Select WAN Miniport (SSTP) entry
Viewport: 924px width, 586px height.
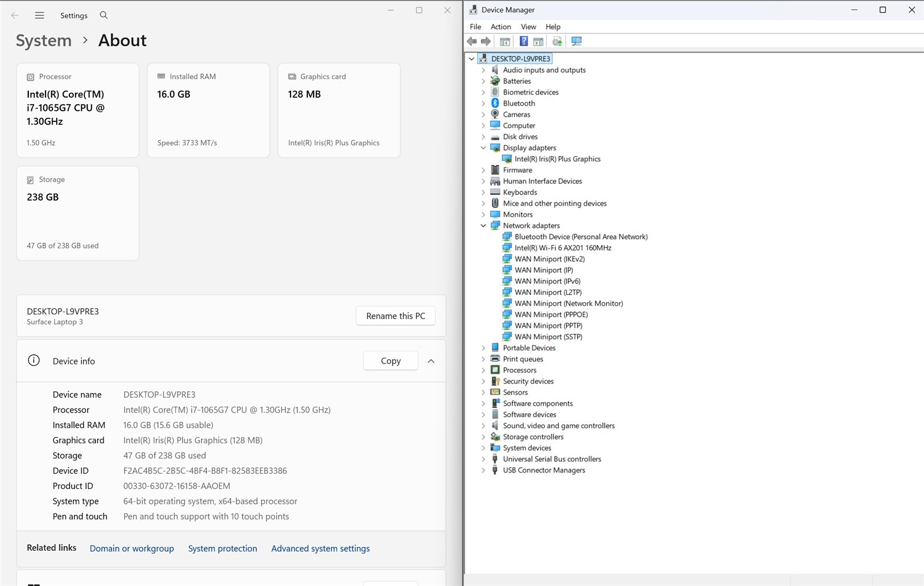pos(549,337)
